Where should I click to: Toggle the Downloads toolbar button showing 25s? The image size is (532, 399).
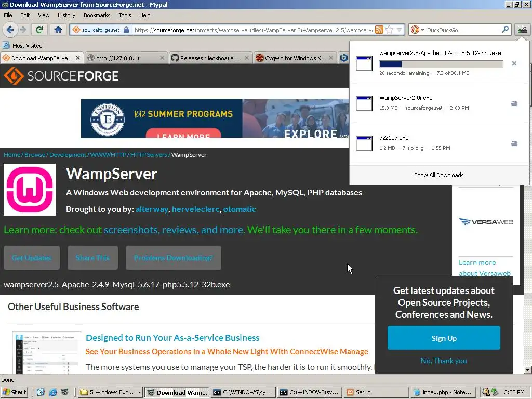point(522,30)
